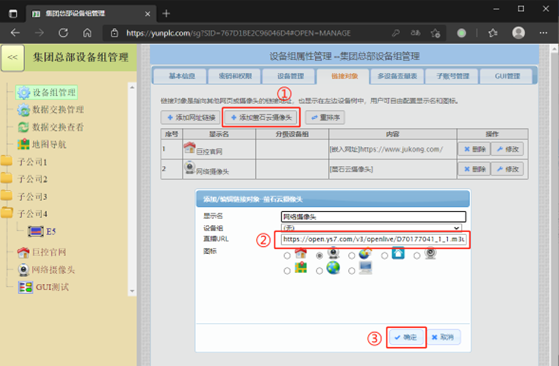Screen dimensions: 559x366
Task: Select the 链接对象 tab
Action: (x=344, y=76)
